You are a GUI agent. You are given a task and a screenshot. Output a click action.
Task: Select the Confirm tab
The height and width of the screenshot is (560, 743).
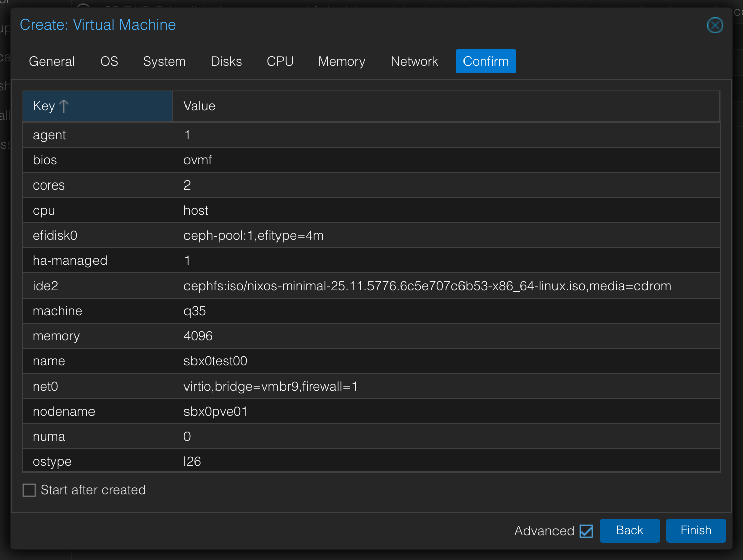pos(486,61)
